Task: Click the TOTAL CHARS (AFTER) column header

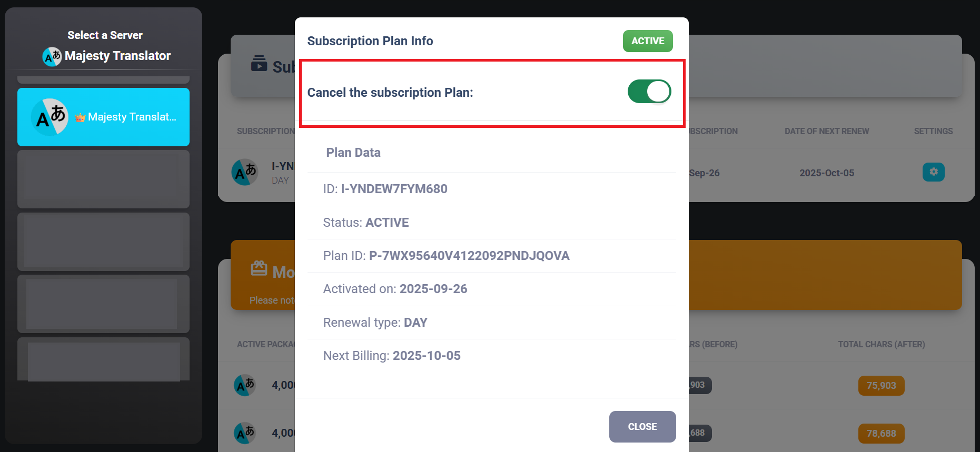Action: pos(881,344)
